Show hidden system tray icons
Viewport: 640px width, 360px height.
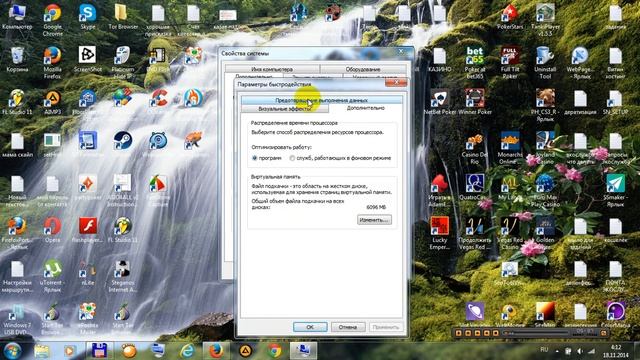[557, 351]
